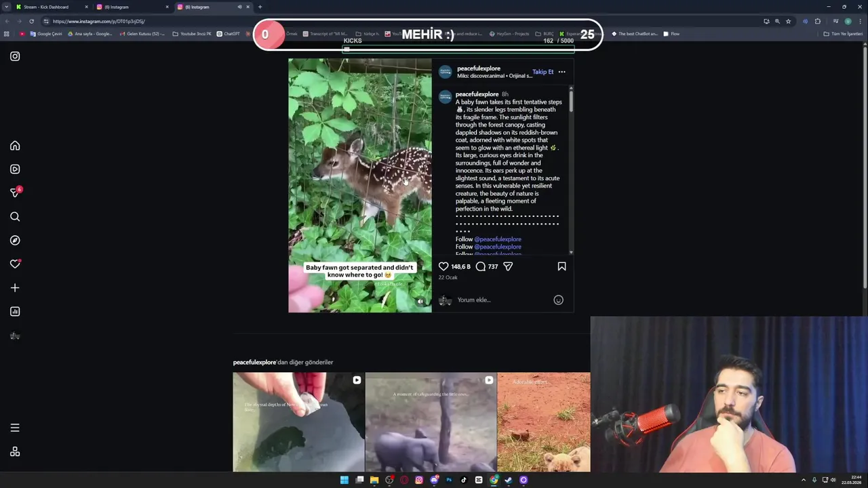Open Gelen Kutusu bookmark

click(x=142, y=34)
